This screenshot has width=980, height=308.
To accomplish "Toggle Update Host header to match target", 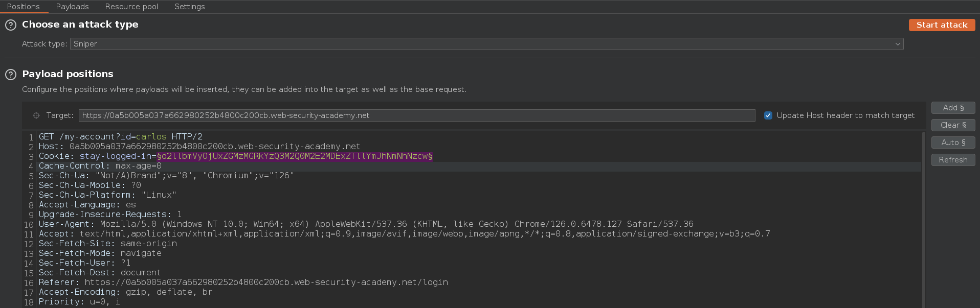I will coord(768,115).
